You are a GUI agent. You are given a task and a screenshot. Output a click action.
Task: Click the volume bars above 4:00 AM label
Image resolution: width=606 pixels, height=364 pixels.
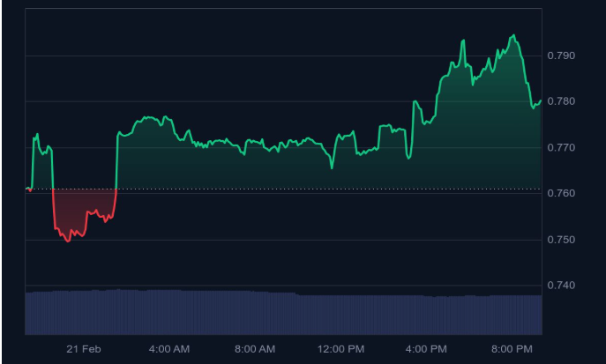[x=169, y=311]
